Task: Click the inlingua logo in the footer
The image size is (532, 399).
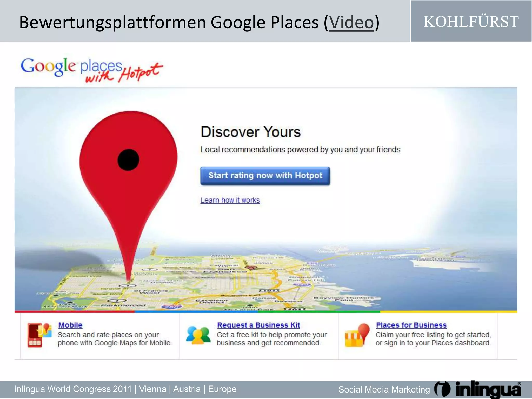Action: point(478,389)
